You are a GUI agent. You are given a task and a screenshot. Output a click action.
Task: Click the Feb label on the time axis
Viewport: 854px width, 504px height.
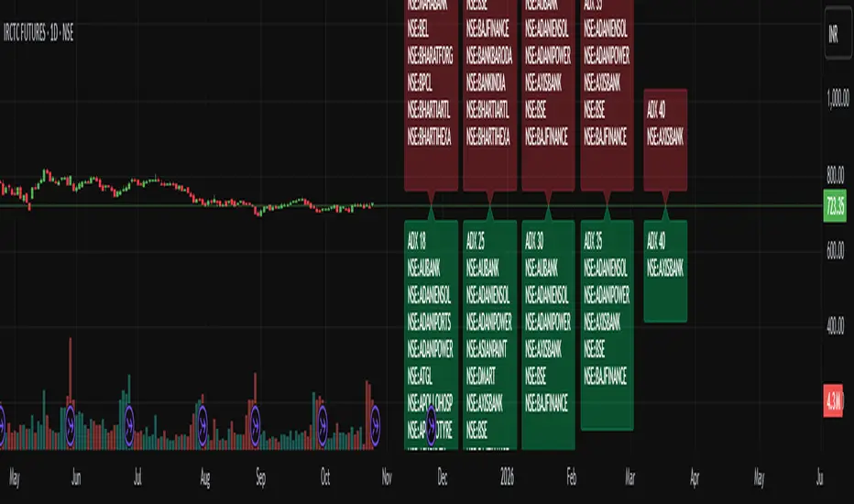pyautogui.click(x=572, y=477)
